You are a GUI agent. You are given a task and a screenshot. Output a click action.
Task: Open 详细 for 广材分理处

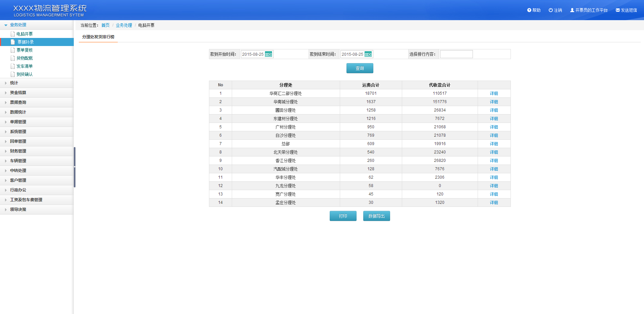[x=494, y=127]
